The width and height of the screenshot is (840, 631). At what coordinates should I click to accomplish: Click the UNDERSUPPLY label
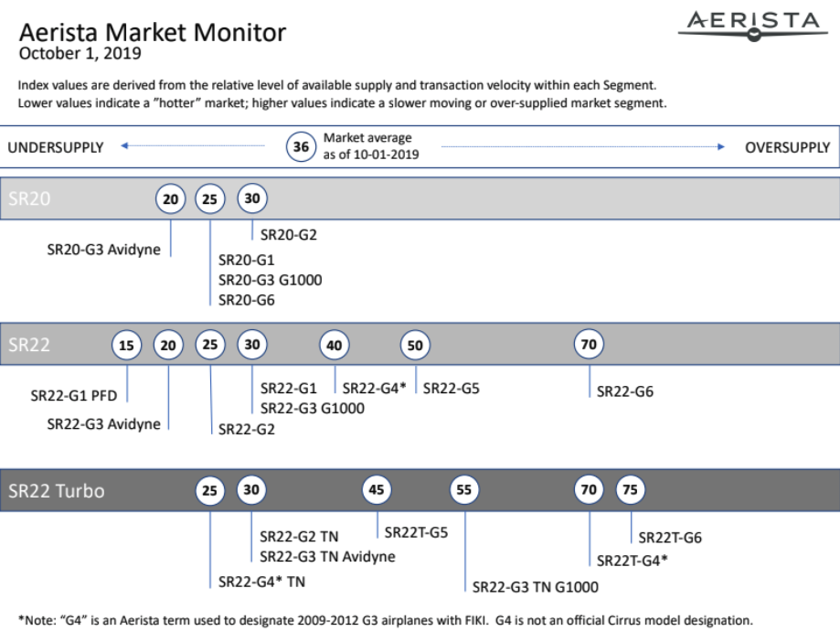[56, 147]
